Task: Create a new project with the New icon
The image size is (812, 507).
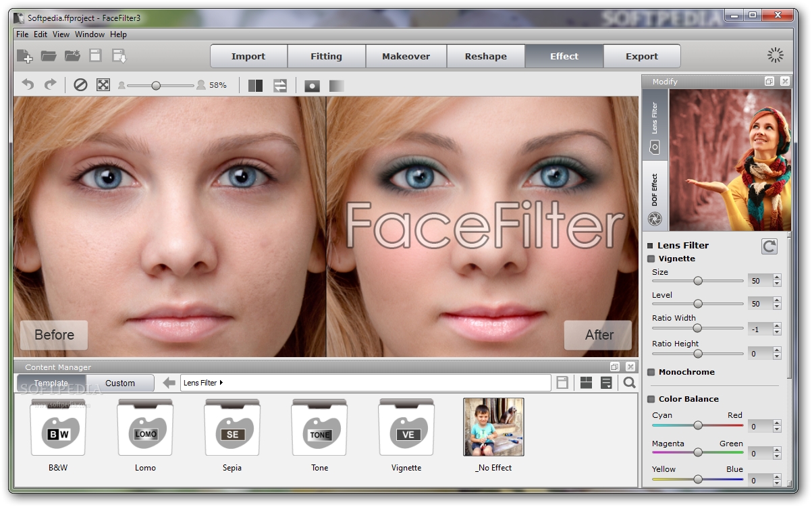Action: point(25,56)
